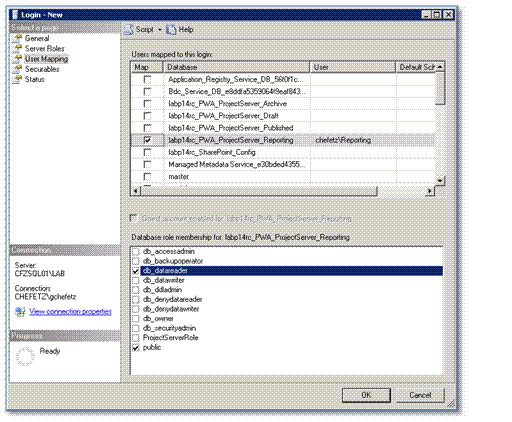Enable db_ddladmin role membership
Viewport: 512px width, 422px height.
136,290
